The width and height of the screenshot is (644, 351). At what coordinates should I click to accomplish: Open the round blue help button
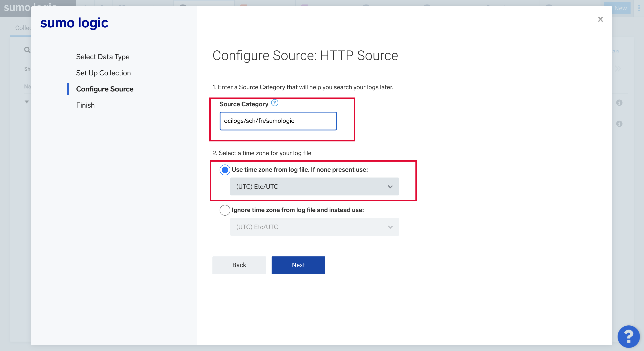click(628, 336)
